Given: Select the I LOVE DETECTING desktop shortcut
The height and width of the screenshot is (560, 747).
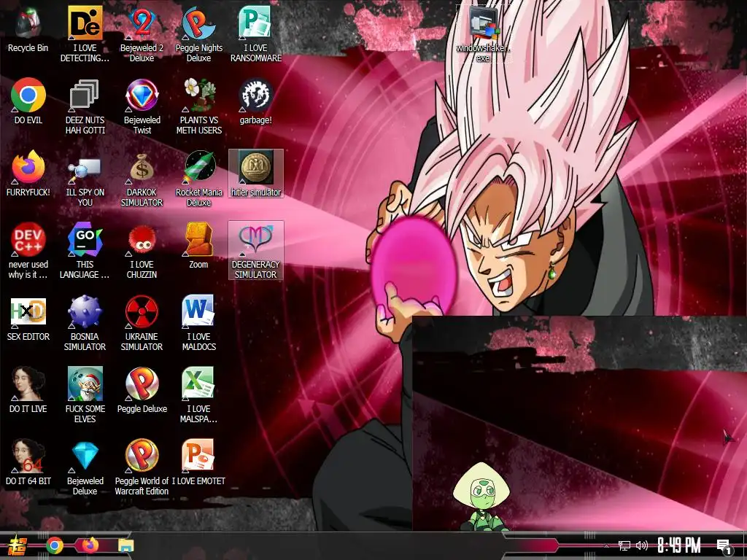Looking at the screenshot, I should (x=85, y=34).
